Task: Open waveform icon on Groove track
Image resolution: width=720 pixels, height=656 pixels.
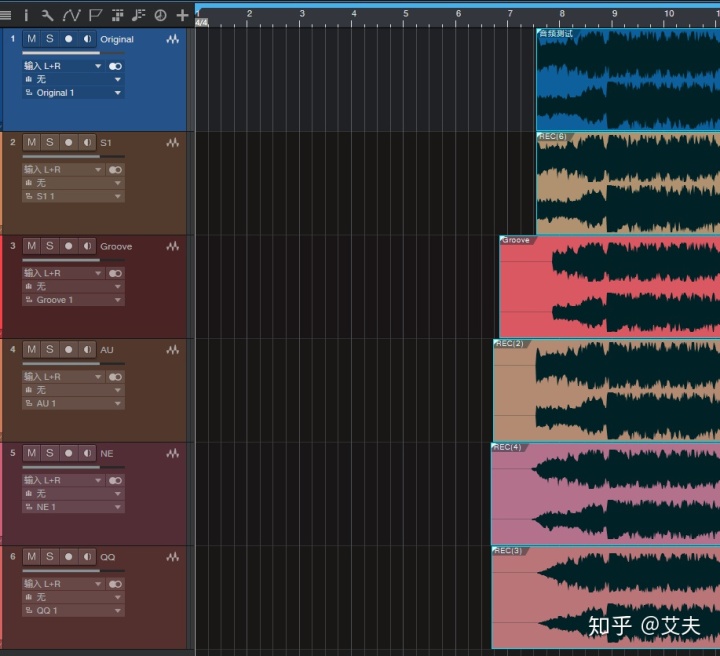Action: click(173, 247)
